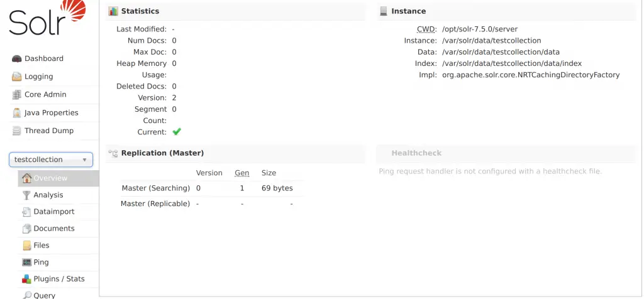
Task: Open Core Admin
Action: (45, 94)
